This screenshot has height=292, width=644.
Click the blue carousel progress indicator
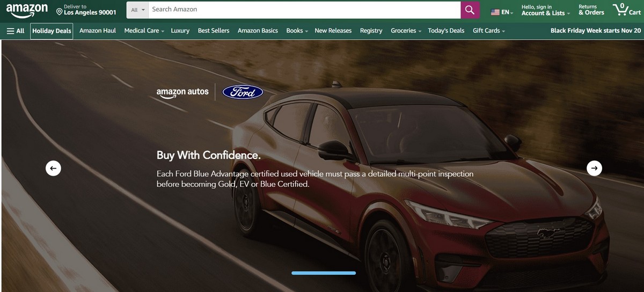point(324,273)
